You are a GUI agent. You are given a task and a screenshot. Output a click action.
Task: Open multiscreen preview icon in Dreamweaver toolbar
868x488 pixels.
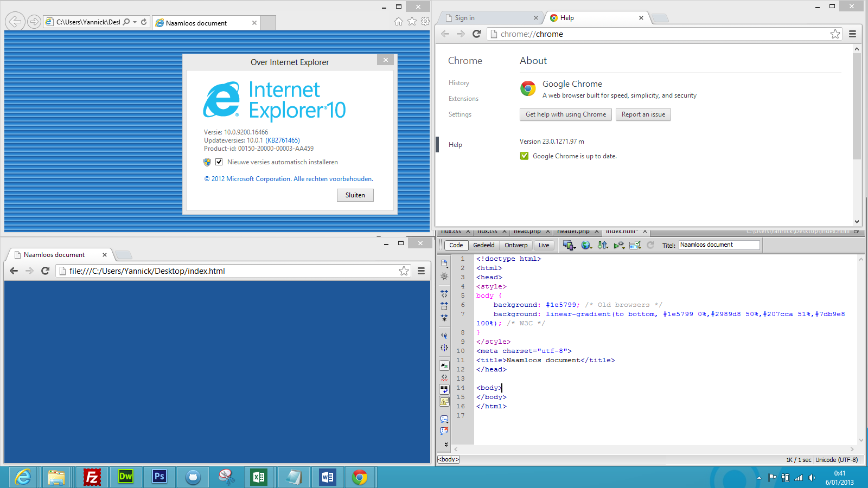569,245
